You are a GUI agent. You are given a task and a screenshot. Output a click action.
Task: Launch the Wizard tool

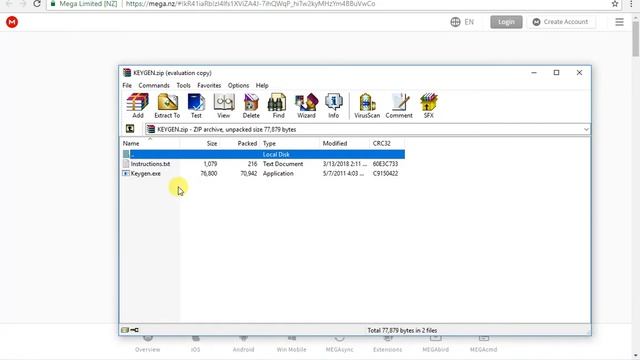coord(306,106)
